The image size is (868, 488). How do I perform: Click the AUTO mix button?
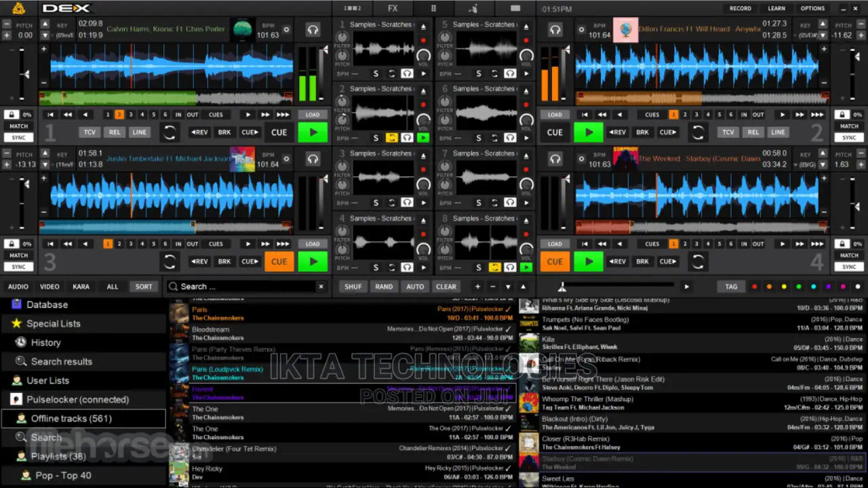415,287
